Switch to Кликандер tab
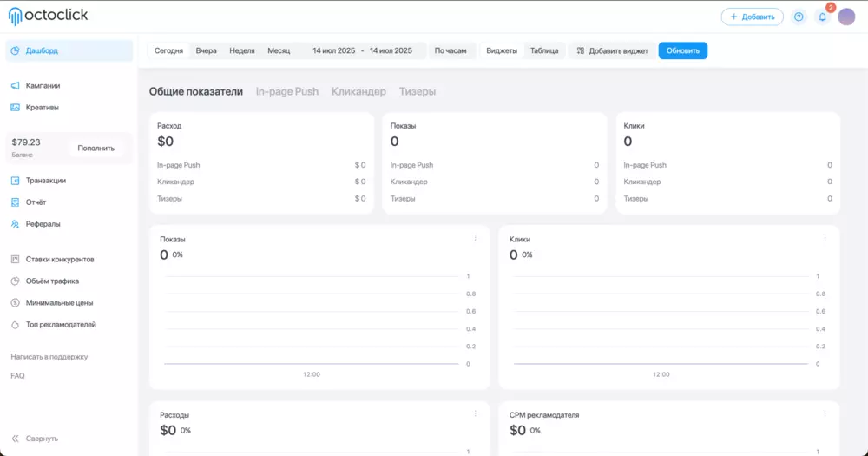This screenshot has width=868, height=456. coord(358,91)
